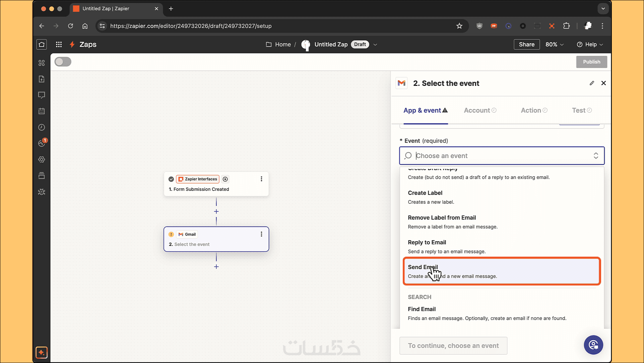
Task: Click the plus between steps one and two
Action: (216, 211)
